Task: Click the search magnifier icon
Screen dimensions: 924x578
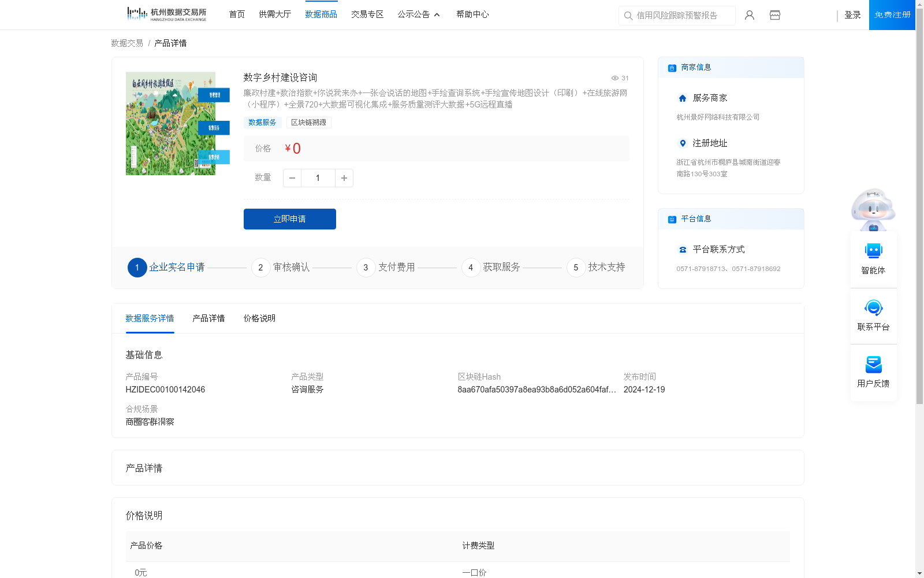Action: (628, 16)
